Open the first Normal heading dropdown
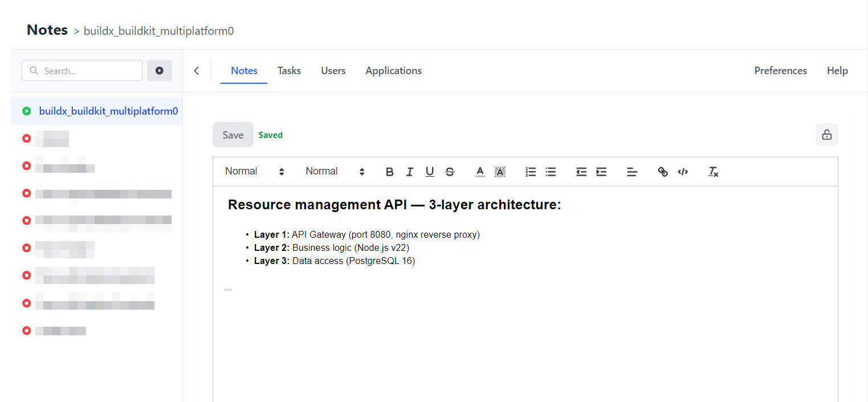The height and width of the screenshot is (402, 868). pos(254,171)
